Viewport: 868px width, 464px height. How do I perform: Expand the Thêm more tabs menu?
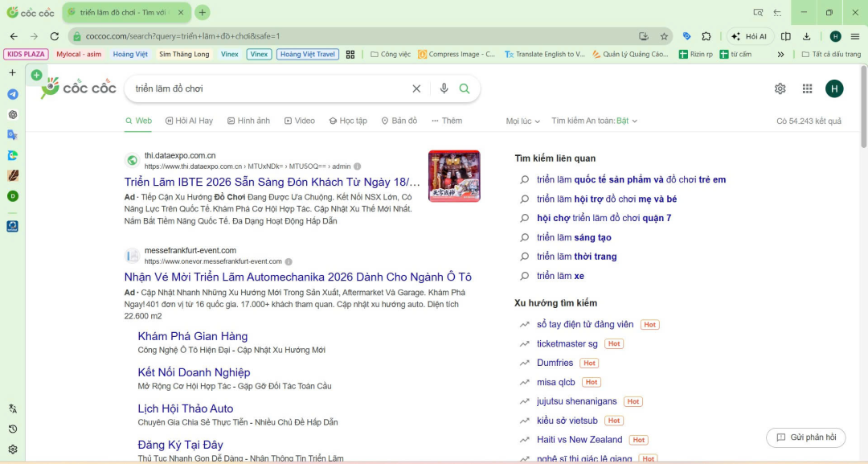point(447,121)
